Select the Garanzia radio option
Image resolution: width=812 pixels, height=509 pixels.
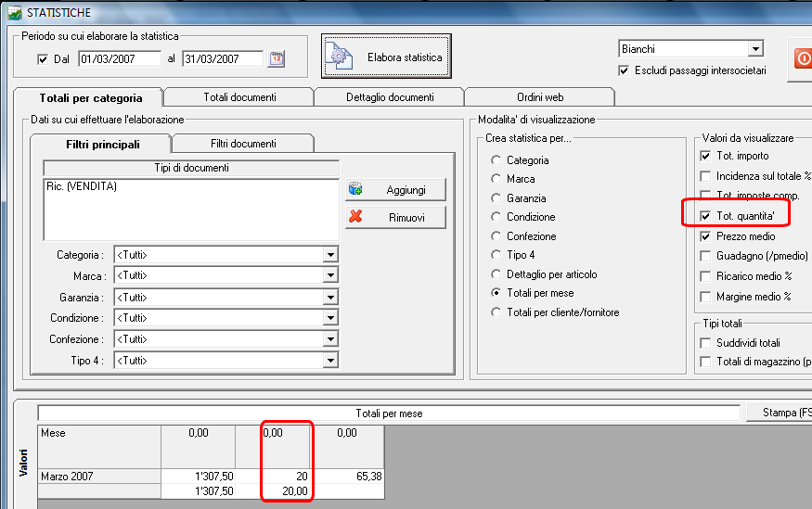(496, 198)
